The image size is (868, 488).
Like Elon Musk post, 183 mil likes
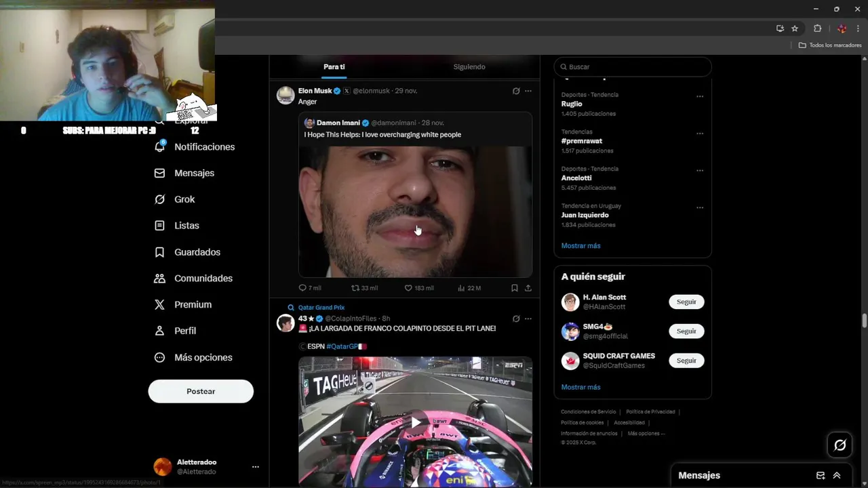pos(408,288)
